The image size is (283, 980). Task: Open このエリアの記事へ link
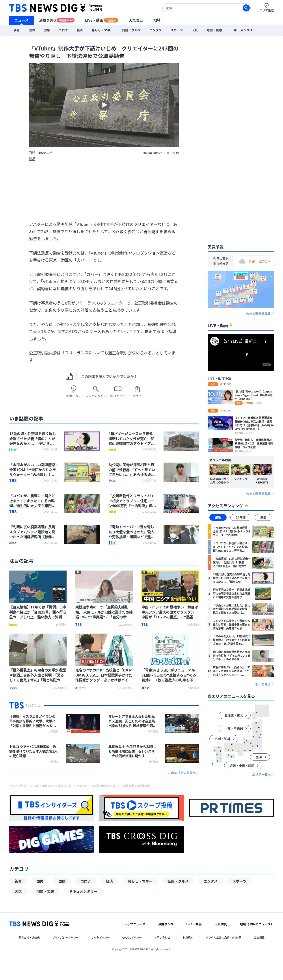click(183, 773)
